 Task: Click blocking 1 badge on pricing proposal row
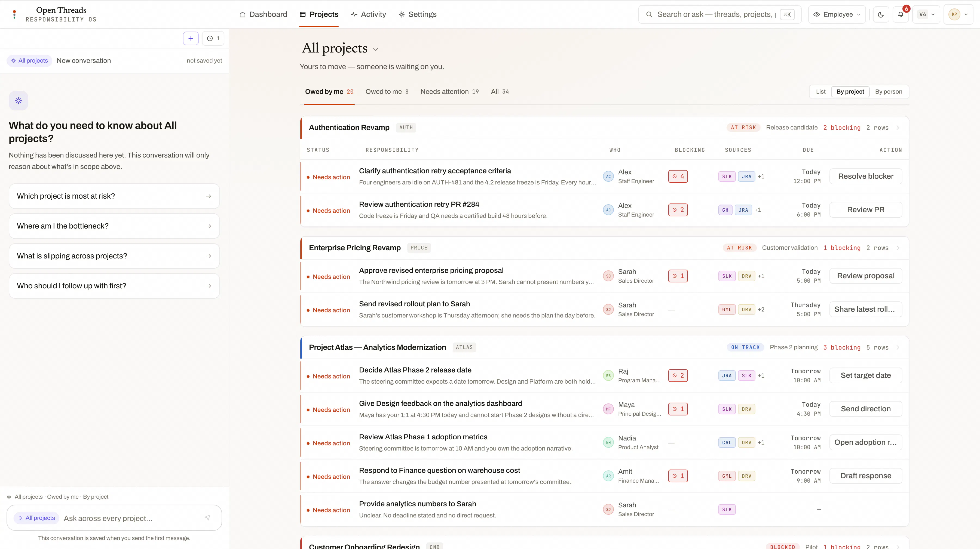pyautogui.click(x=678, y=276)
